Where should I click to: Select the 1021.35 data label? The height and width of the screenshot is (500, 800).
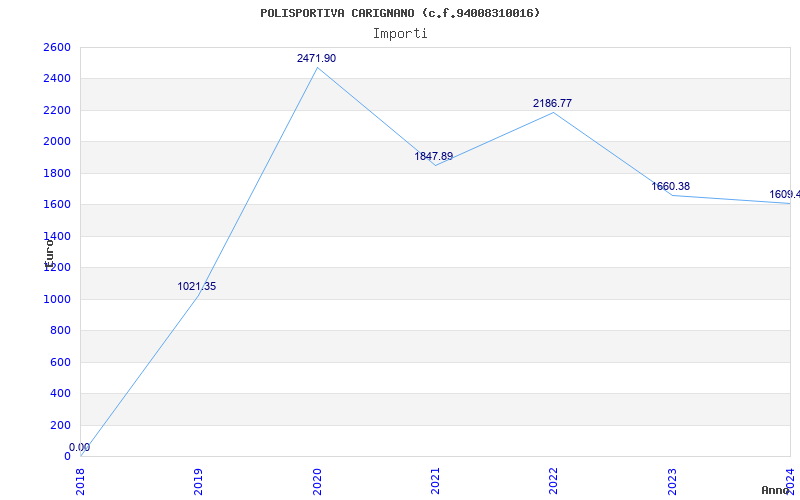196,287
